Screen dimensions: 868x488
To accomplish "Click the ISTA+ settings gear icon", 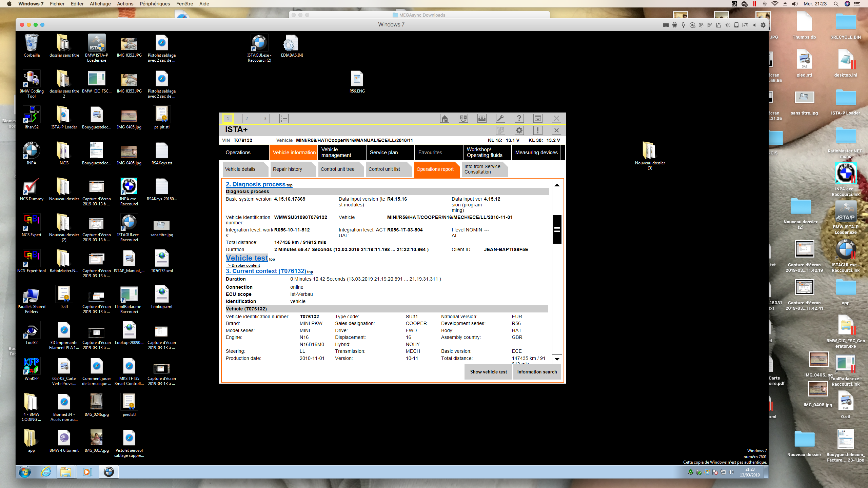I will (x=519, y=130).
